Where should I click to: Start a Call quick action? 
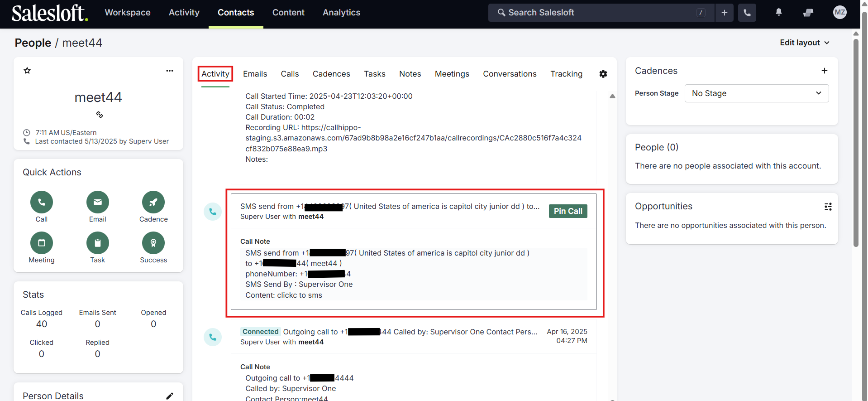pos(42,202)
